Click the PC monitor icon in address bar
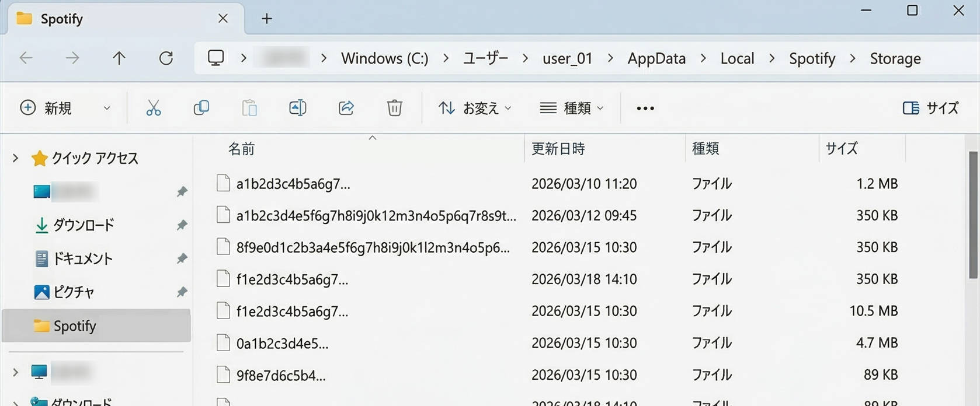Screen dimensions: 980x406 click(216, 58)
